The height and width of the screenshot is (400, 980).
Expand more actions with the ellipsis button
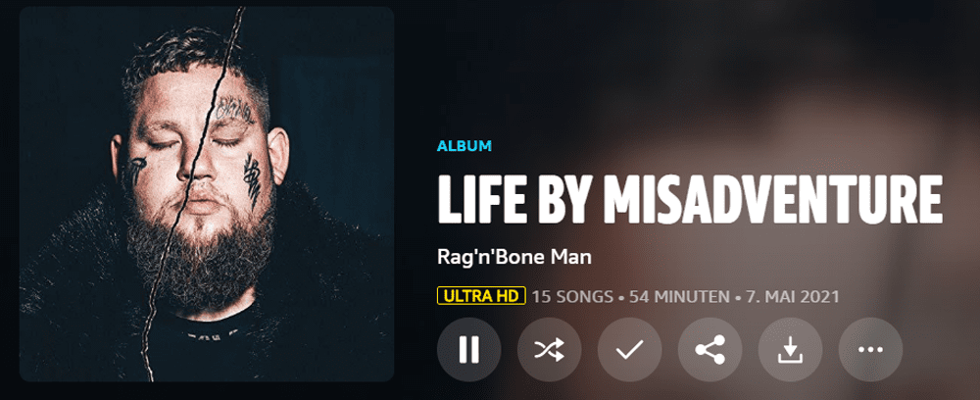click(x=870, y=349)
